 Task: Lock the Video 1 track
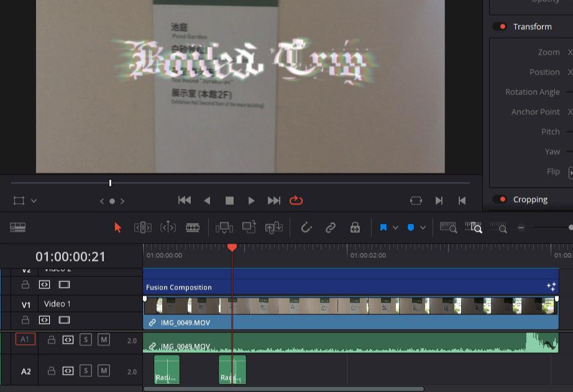pos(25,320)
